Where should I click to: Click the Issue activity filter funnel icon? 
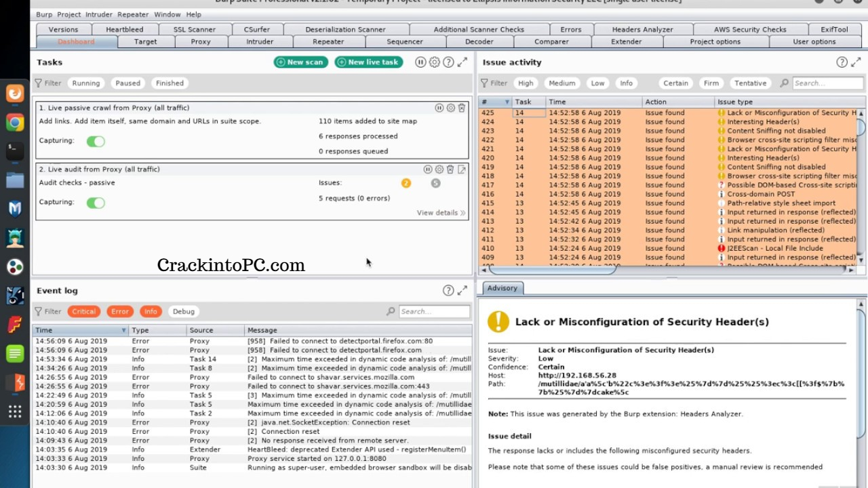(484, 83)
